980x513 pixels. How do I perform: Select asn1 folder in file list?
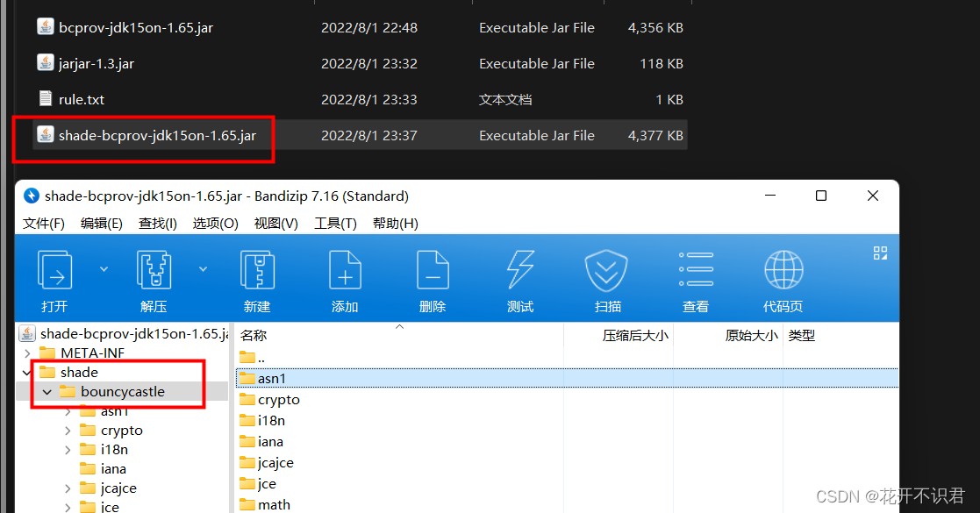(567, 379)
